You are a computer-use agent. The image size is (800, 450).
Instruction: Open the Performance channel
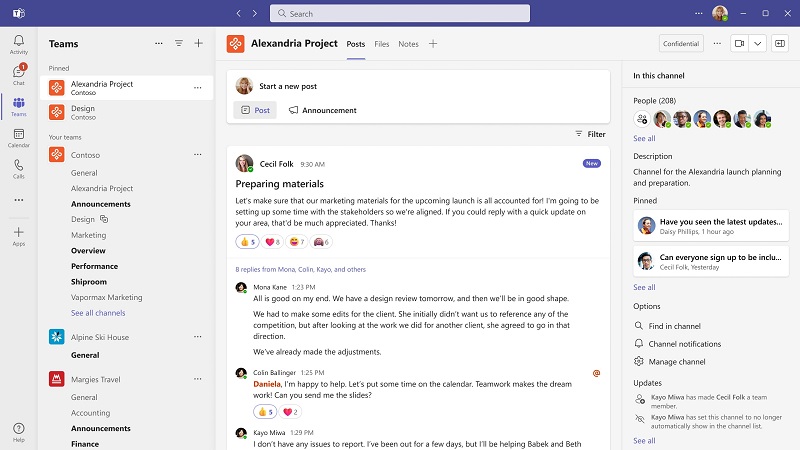pyautogui.click(x=94, y=266)
